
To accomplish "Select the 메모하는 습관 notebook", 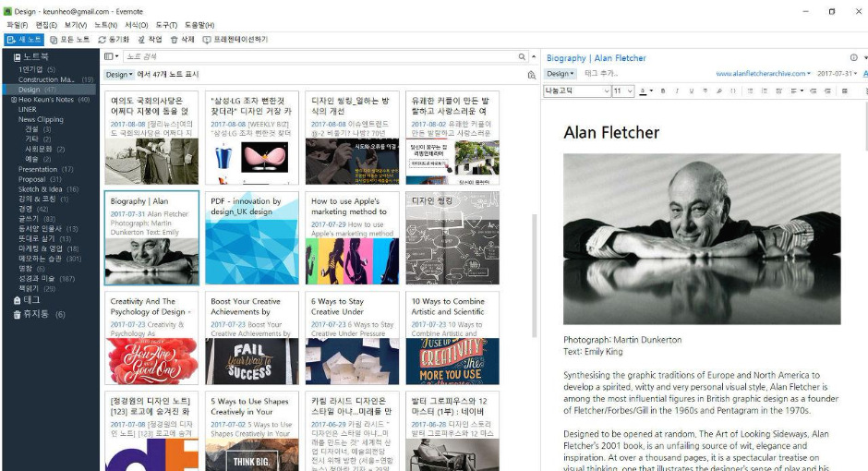I will 50,259.
